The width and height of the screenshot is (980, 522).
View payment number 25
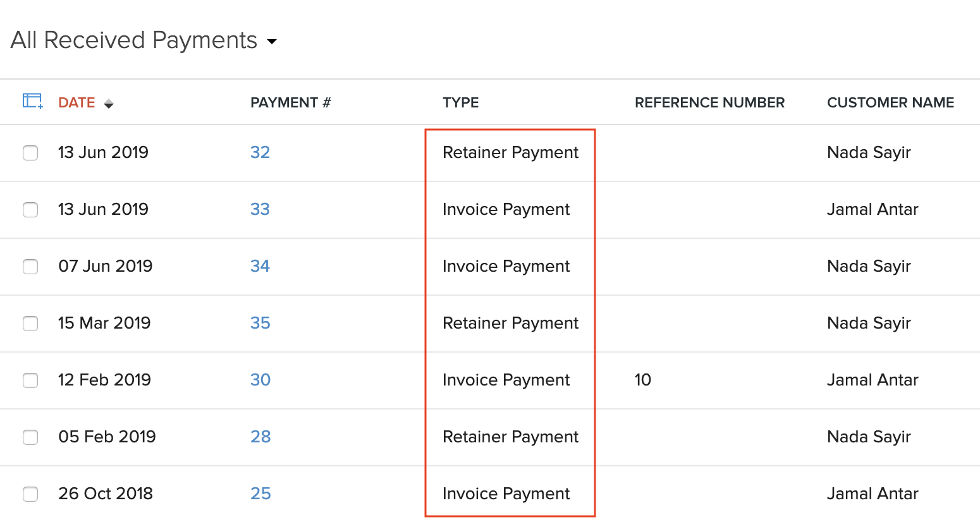point(260,494)
